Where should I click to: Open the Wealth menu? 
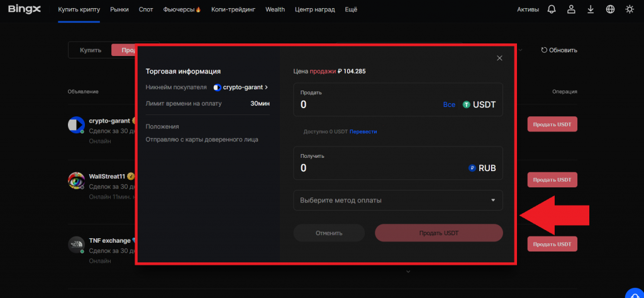pyautogui.click(x=275, y=9)
